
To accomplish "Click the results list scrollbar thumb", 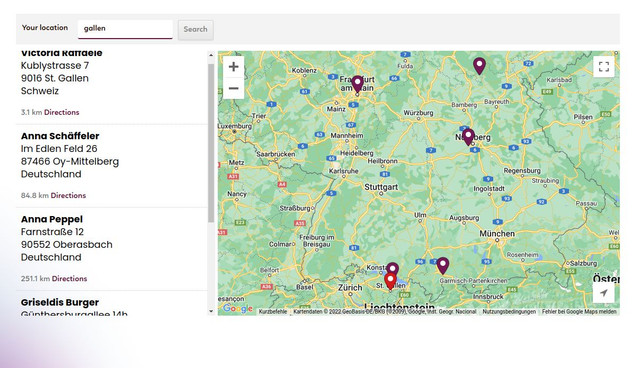I will 211,143.
